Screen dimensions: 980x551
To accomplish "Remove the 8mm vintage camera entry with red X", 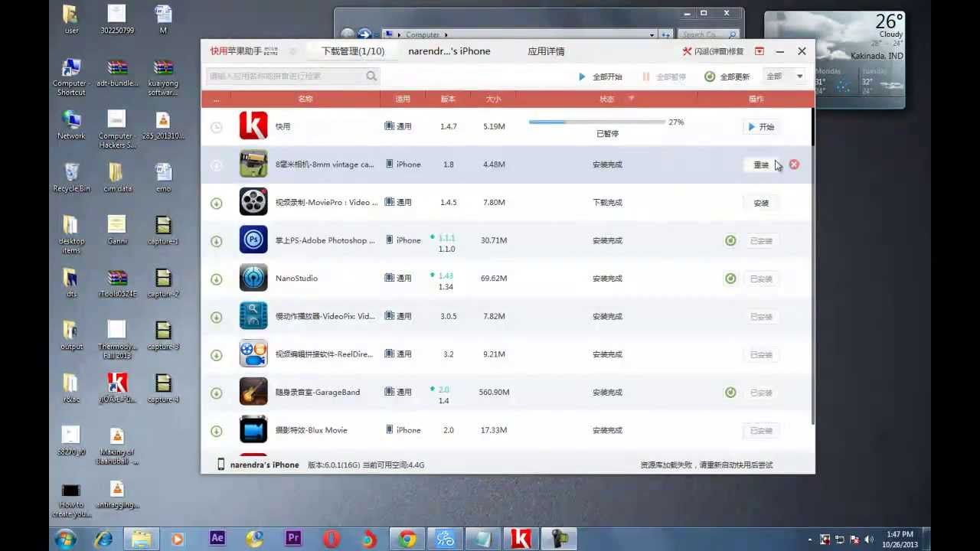I will point(794,165).
